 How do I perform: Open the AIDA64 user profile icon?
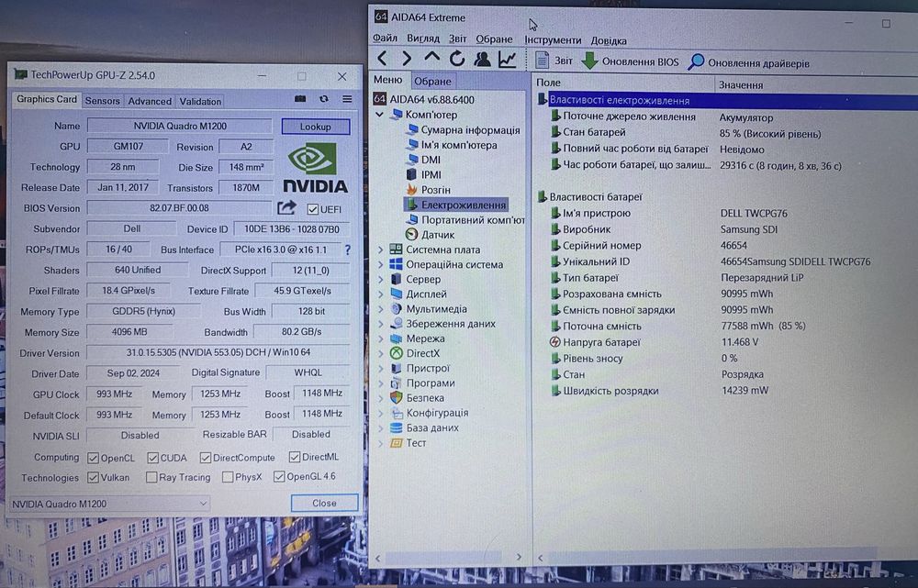pyautogui.click(x=482, y=59)
